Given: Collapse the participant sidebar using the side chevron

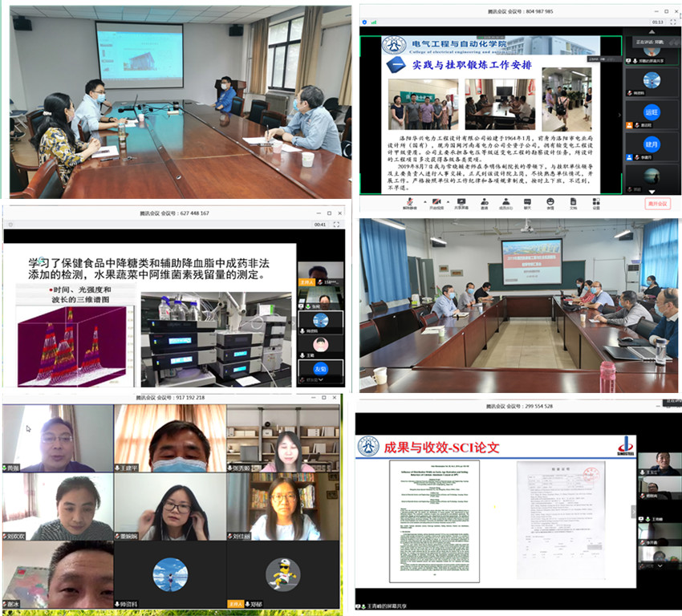Looking at the screenshot, I should (619, 114).
